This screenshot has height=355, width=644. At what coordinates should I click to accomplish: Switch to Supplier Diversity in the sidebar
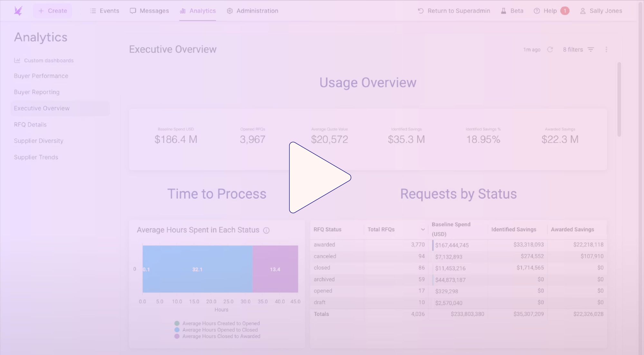click(39, 141)
